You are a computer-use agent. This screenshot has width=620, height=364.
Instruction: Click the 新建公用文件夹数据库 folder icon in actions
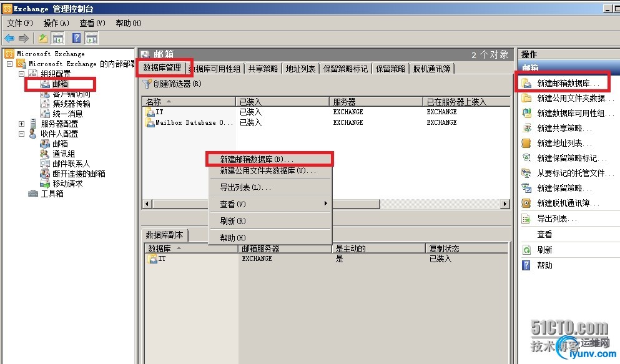[x=526, y=98]
